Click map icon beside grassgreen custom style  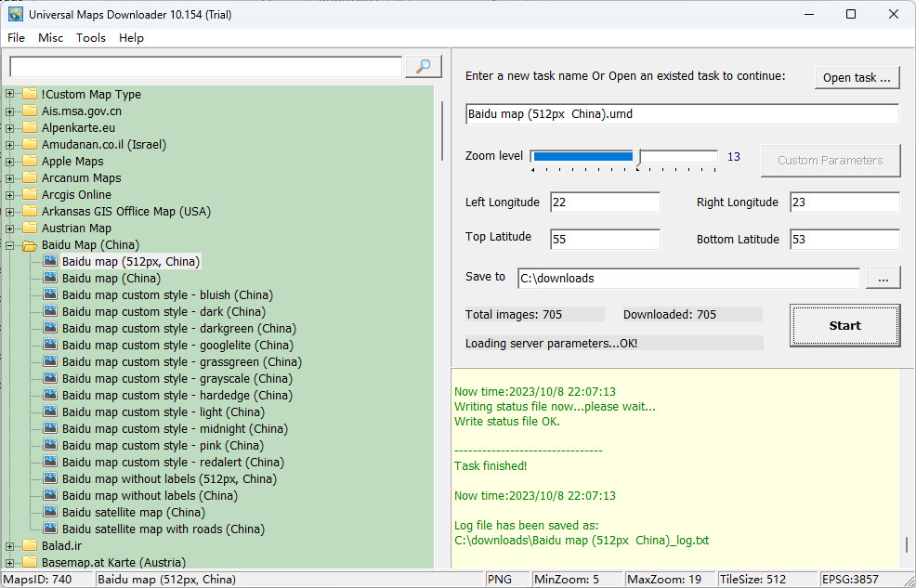(x=51, y=361)
